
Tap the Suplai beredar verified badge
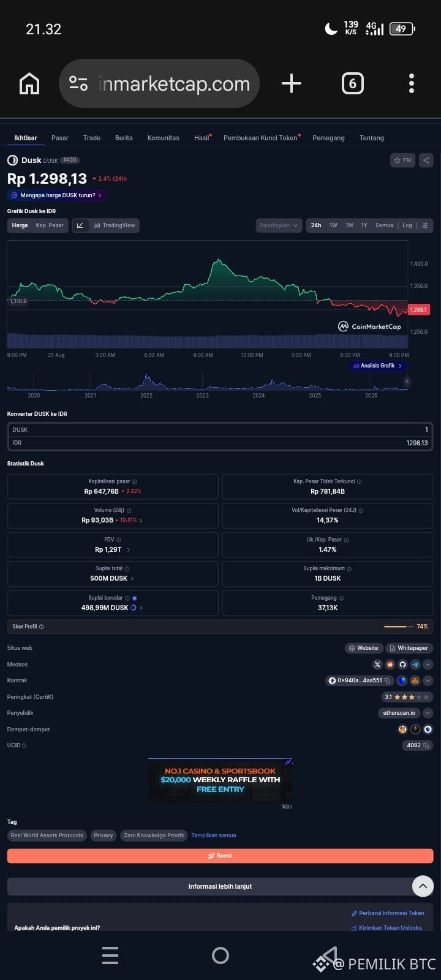tap(135, 598)
